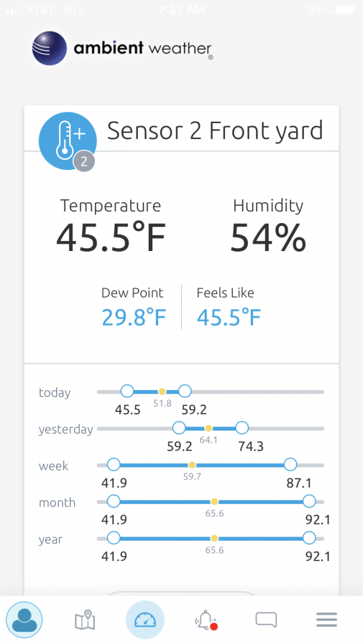Tap the 54% humidity reading
This screenshot has width=363, height=644.
click(x=268, y=237)
